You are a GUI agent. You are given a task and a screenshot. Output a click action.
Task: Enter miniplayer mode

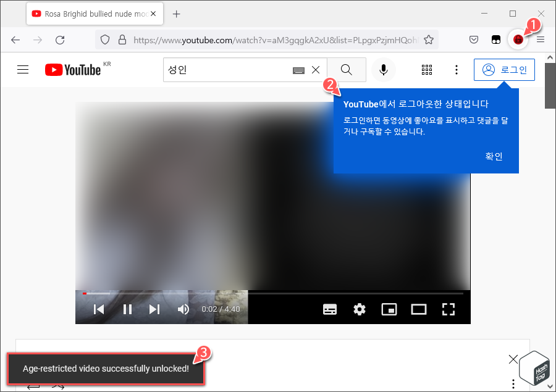click(389, 309)
